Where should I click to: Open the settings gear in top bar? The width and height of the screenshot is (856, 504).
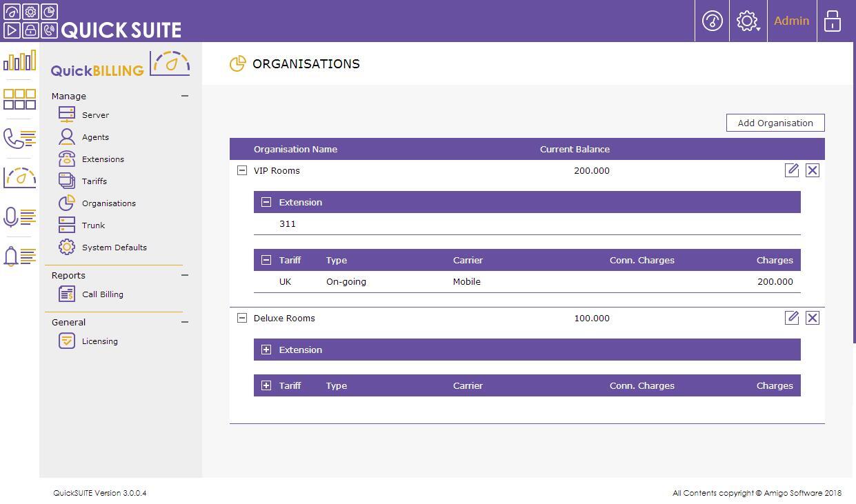tap(747, 21)
